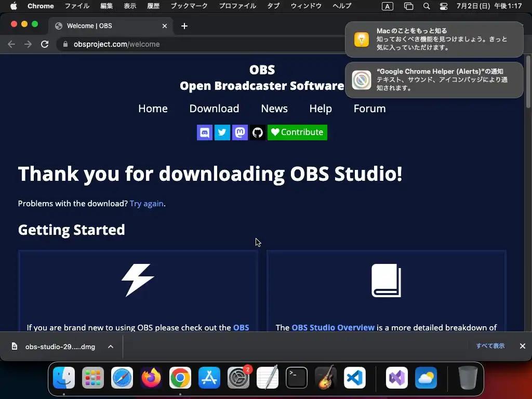Open the OBS Studio Overview link
Viewport: 532px width, 399px height.
[x=333, y=327]
